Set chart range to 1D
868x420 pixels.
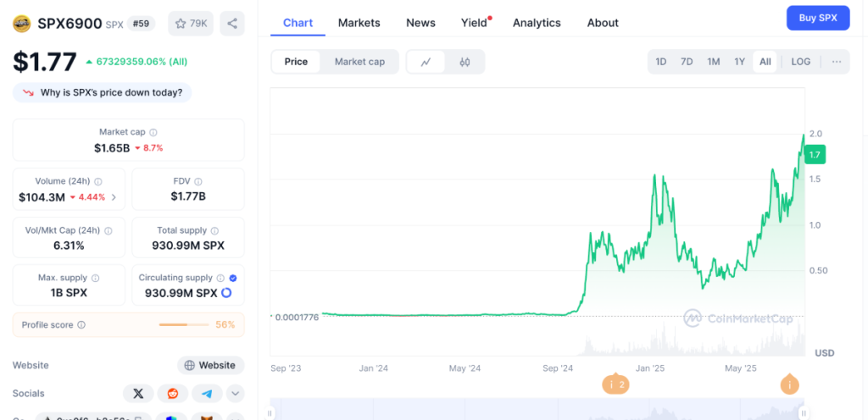pos(661,62)
